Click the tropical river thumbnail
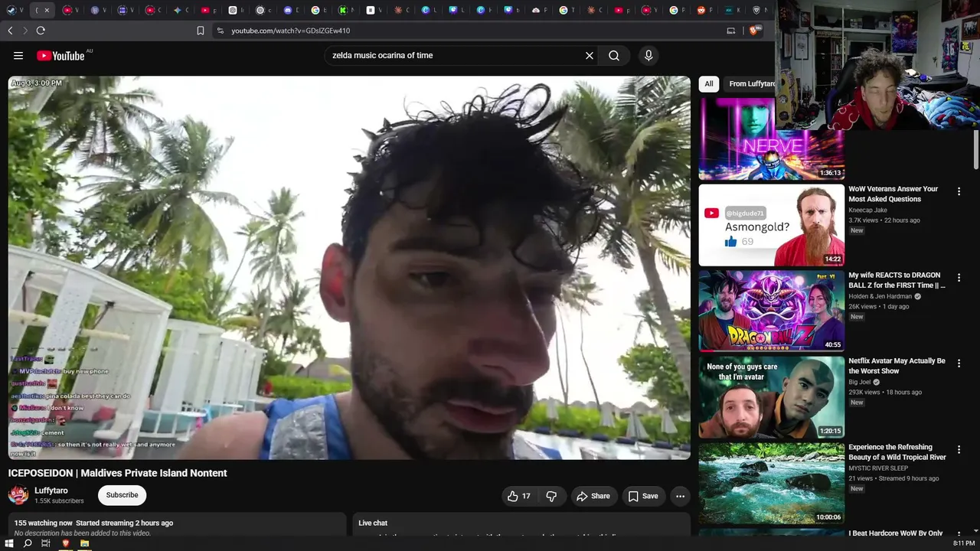The image size is (980, 551). 772,483
